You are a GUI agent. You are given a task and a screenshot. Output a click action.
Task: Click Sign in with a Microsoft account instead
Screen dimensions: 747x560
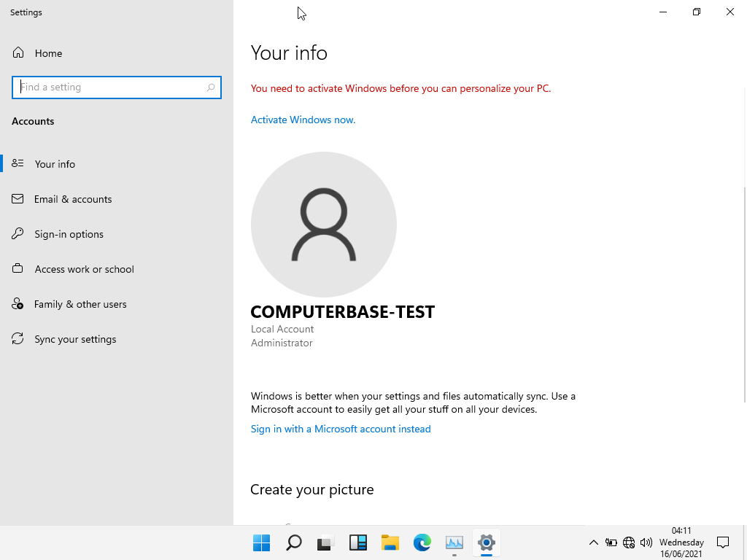pyautogui.click(x=341, y=429)
